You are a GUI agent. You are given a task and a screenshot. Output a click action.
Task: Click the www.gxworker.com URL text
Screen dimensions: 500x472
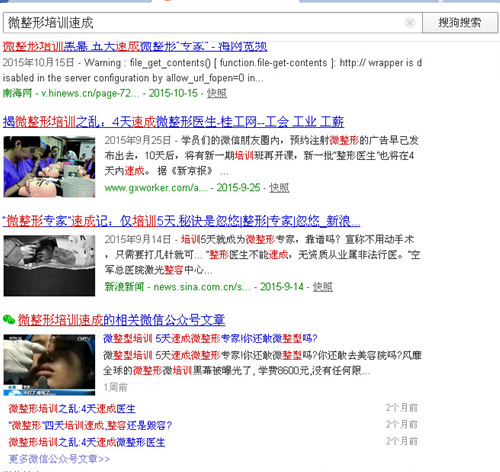click(x=156, y=188)
